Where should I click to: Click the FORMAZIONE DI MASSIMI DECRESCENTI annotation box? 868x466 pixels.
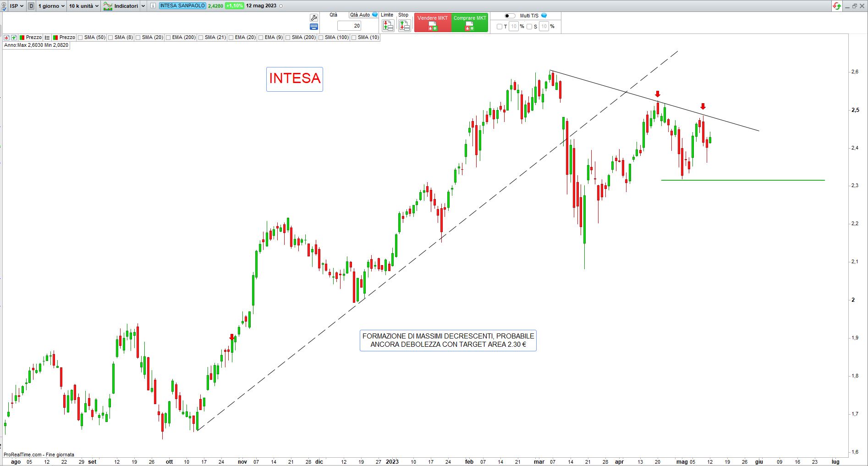coord(448,340)
